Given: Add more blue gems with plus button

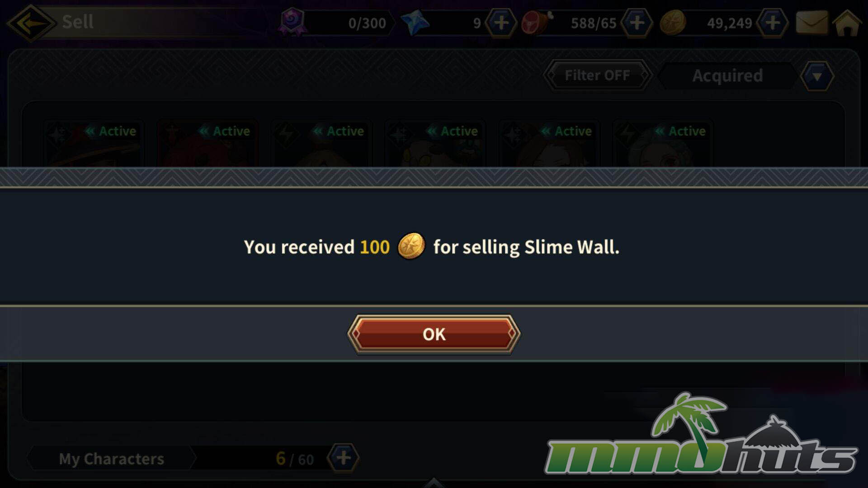Looking at the screenshot, I should pos(501,23).
